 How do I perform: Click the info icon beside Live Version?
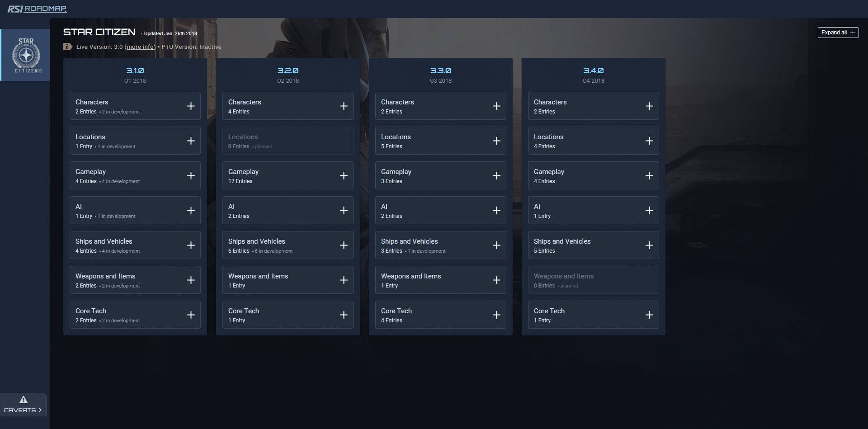[68, 47]
